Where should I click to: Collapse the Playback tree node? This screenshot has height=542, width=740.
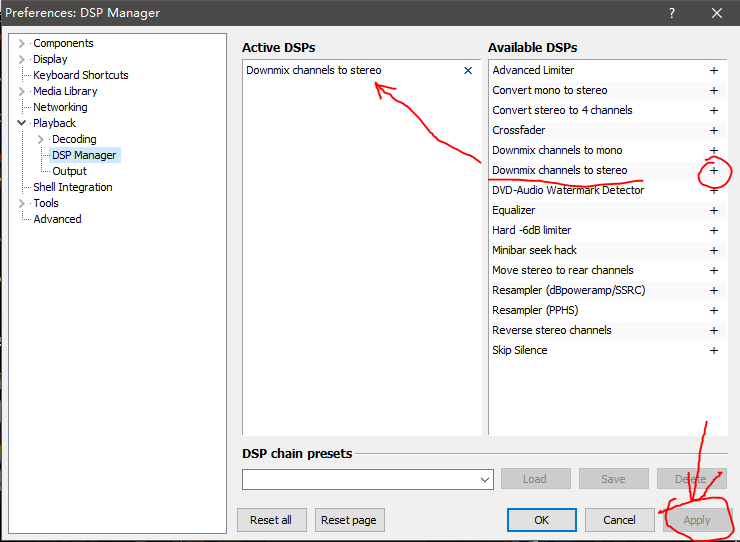click(22, 123)
